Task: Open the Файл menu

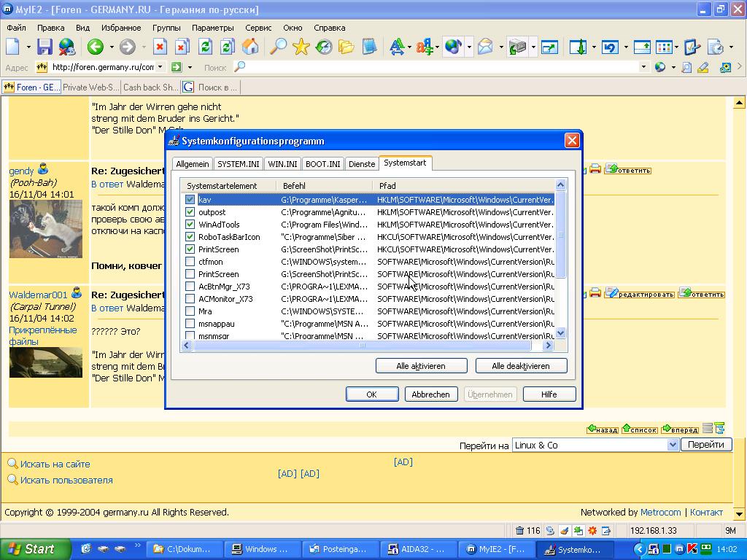Action: click(16, 28)
